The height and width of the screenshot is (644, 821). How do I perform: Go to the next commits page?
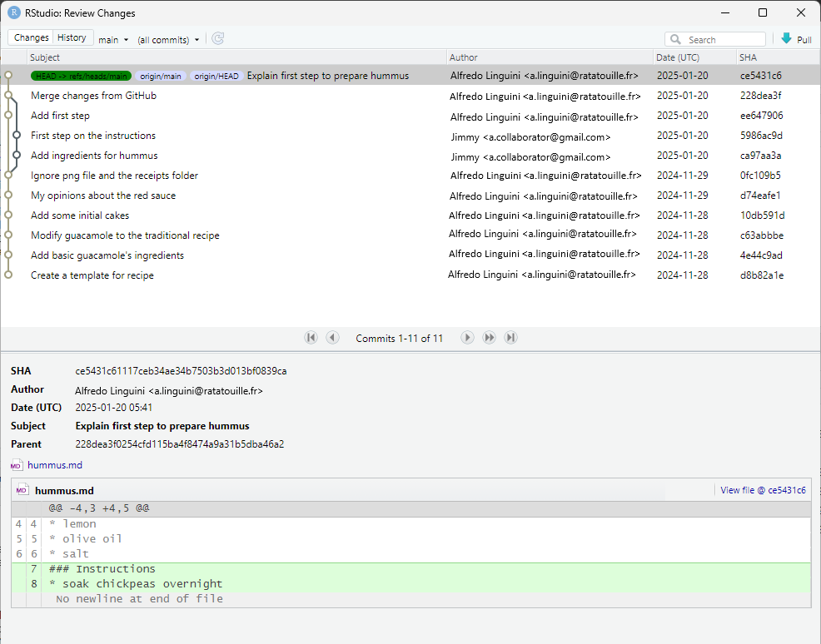tap(466, 337)
